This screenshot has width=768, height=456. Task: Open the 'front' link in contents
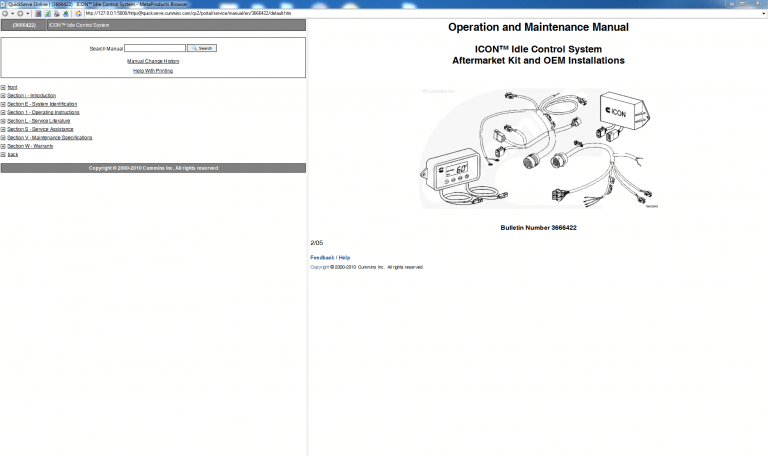click(12, 88)
